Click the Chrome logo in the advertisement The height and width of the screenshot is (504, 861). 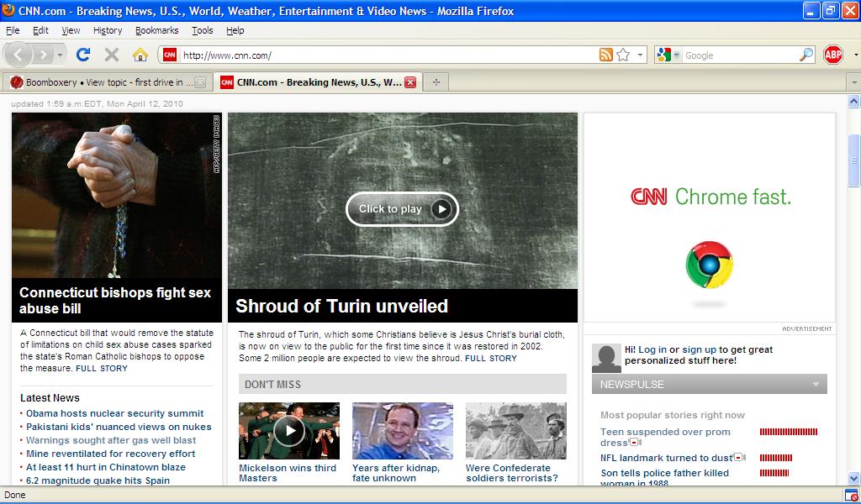click(709, 265)
